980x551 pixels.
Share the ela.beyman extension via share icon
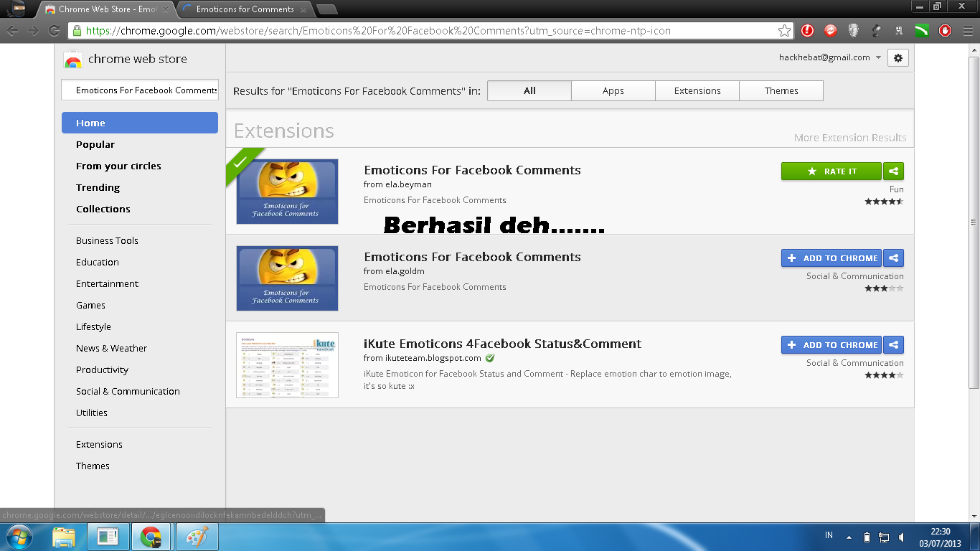[x=893, y=171]
